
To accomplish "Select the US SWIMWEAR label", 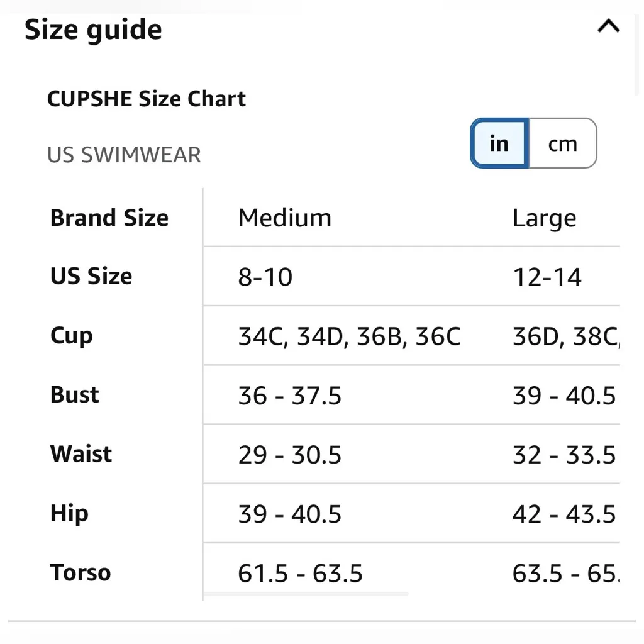I will 124,155.
